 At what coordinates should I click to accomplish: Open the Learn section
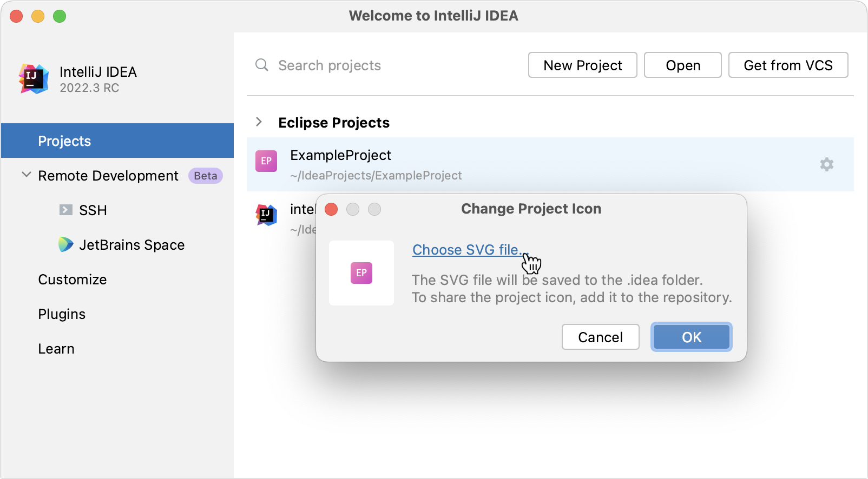point(56,349)
